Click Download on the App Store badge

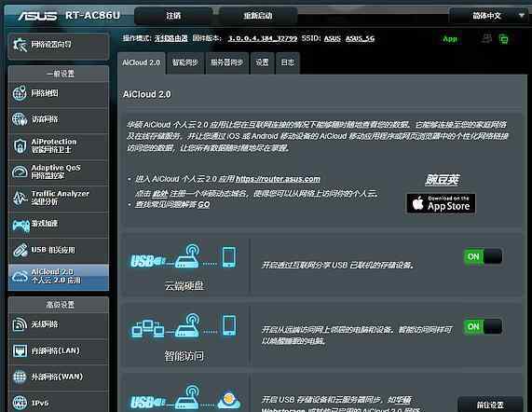[x=441, y=203]
